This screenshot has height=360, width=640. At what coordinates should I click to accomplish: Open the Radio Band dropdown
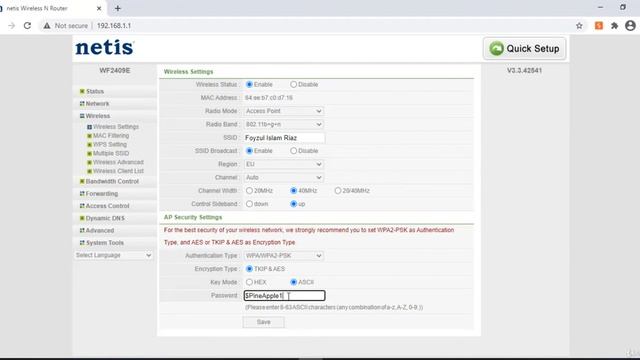tap(284, 124)
